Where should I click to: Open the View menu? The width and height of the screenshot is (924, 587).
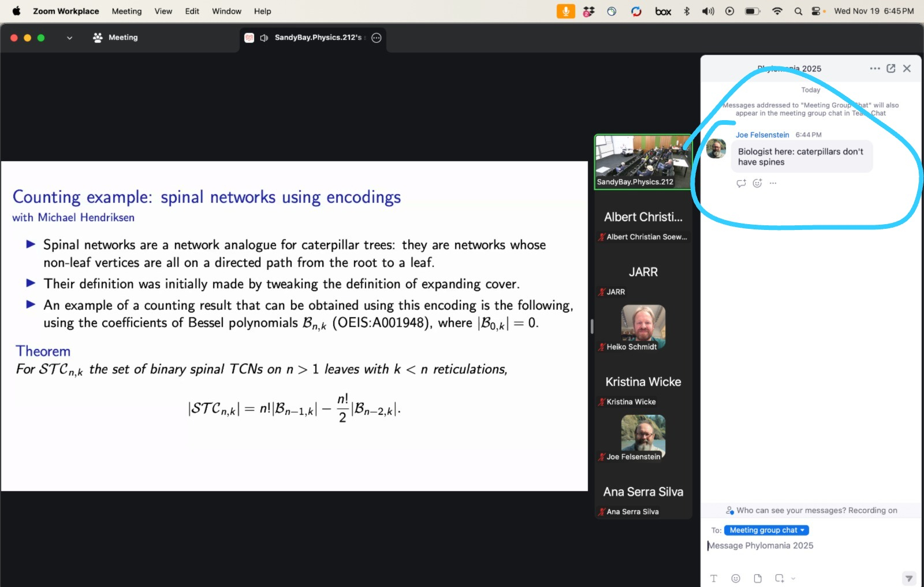tap(163, 11)
